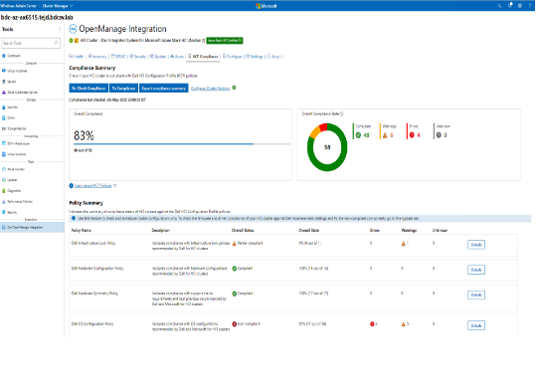Open Diagnostics tool in sidebar

[12, 190]
